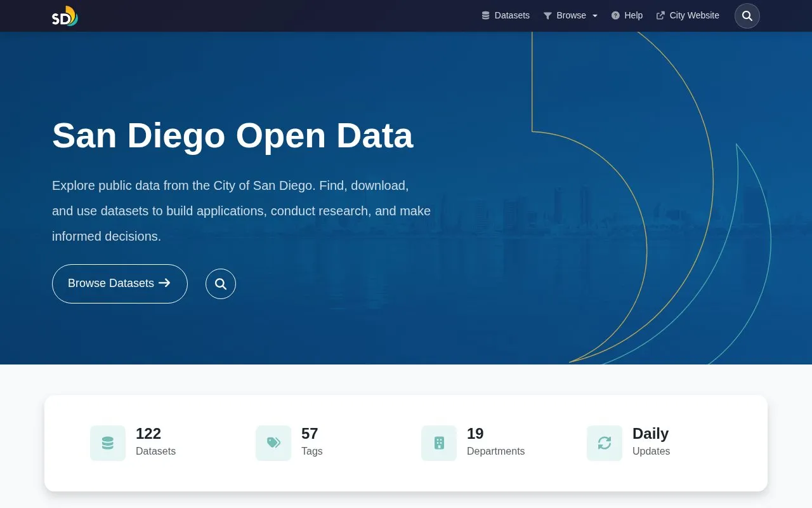Viewport: 812px width, 508px height.
Task: Click the funnel icon beside Browse
Action: coord(547,15)
